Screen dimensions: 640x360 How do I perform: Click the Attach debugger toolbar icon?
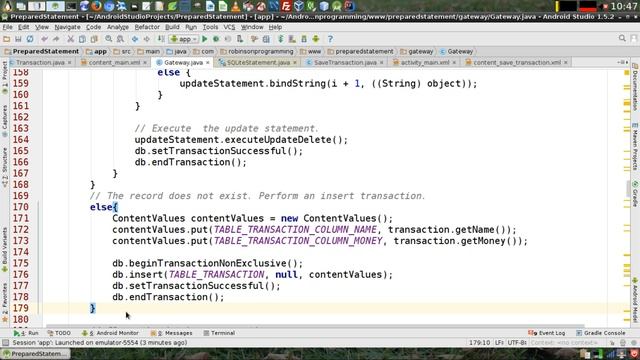tap(240, 39)
